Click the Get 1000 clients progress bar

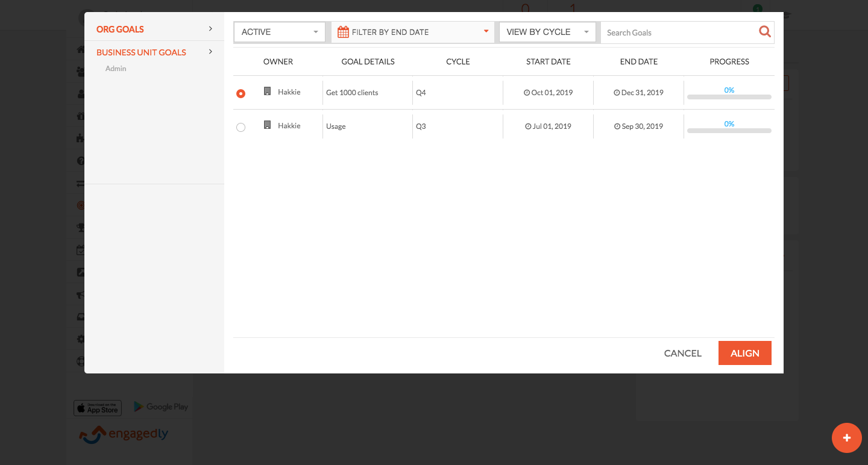tap(729, 97)
